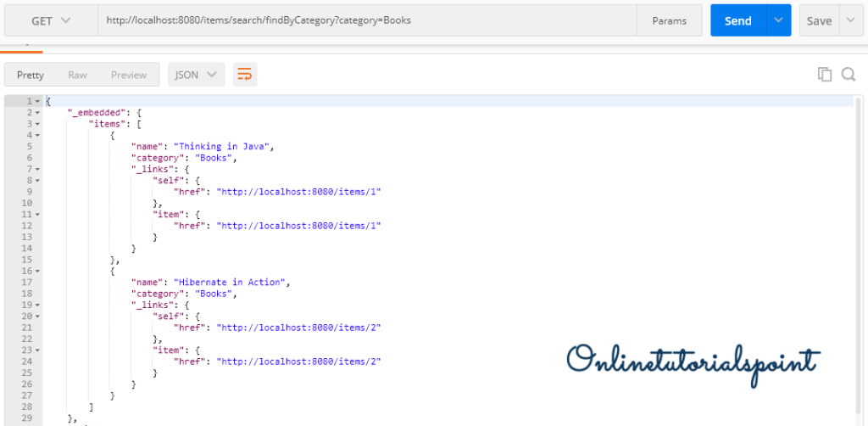Collapse the "self" object on line 8
The width and height of the screenshot is (868, 426).
click(x=37, y=180)
